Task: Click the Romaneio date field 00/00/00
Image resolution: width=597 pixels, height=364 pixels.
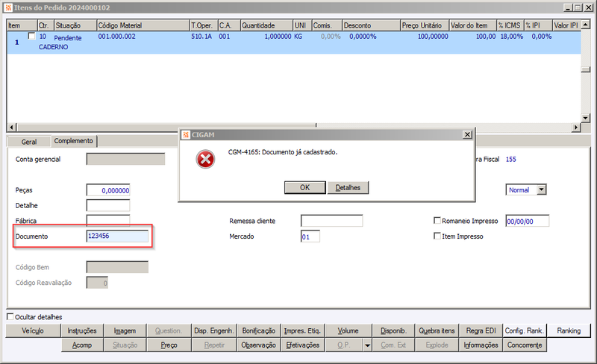Action: tap(528, 221)
